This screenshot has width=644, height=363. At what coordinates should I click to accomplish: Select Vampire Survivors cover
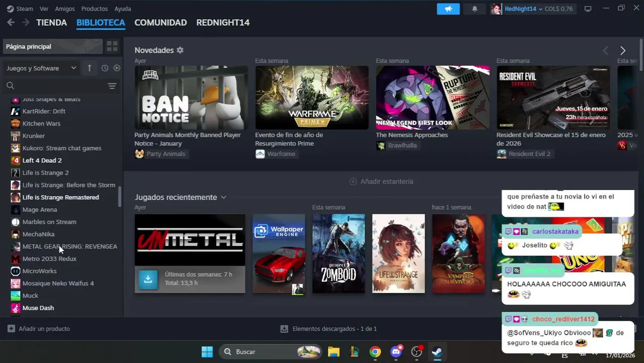click(459, 254)
